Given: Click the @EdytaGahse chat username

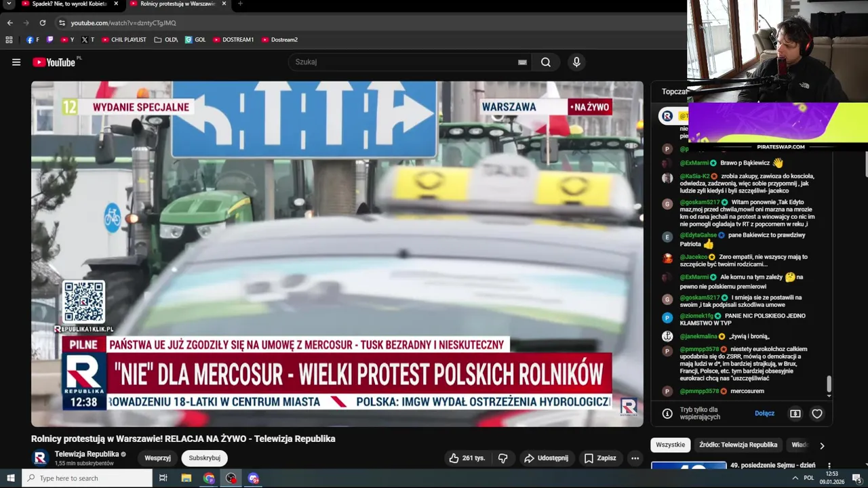Looking at the screenshot, I should (x=698, y=235).
